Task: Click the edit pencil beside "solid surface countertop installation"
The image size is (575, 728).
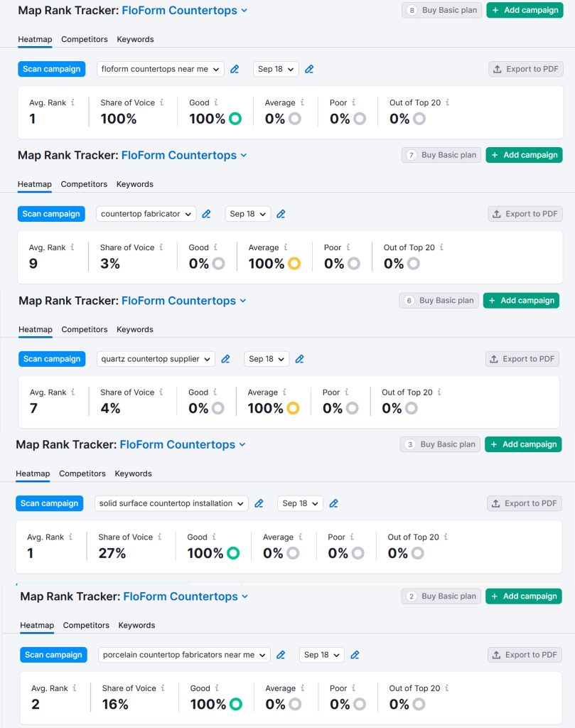Action: point(259,503)
